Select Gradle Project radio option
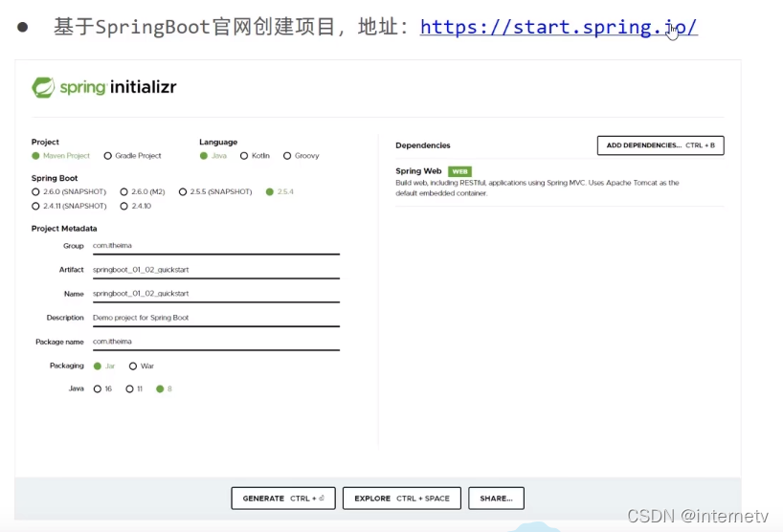This screenshot has height=532, width=783. click(x=132, y=156)
